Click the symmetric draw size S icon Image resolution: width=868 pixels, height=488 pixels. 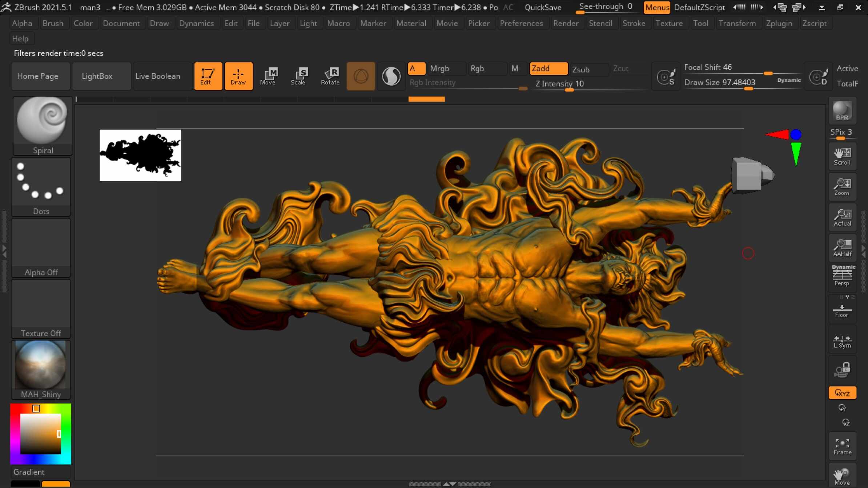(x=666, y=76)
